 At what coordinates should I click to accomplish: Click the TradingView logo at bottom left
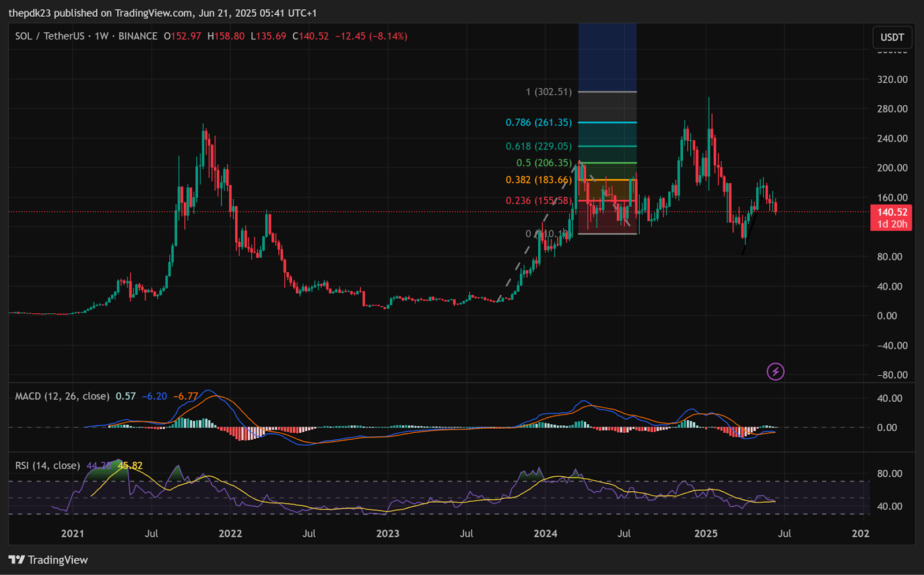49,559
